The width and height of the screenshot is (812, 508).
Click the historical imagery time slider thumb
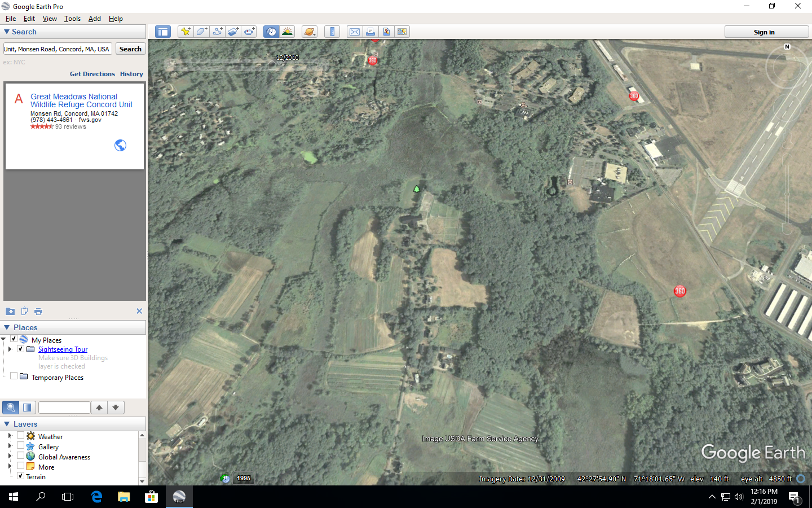(x=272, y=65)
